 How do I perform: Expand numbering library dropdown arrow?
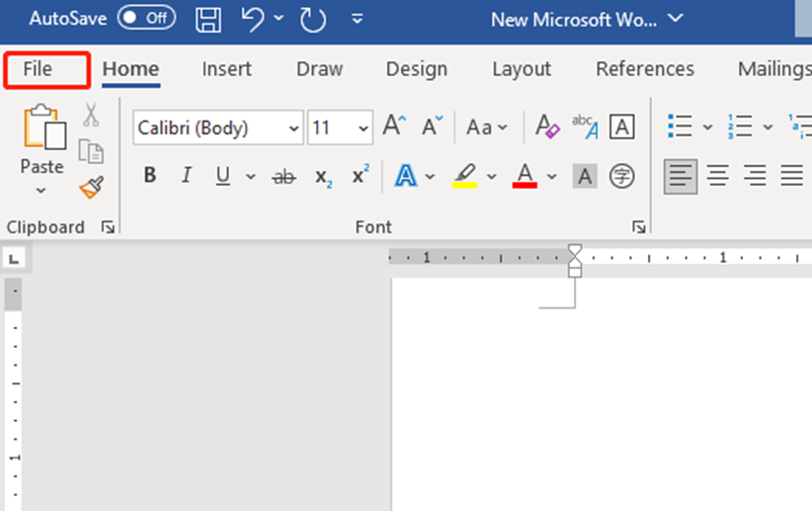coord(768,127)
